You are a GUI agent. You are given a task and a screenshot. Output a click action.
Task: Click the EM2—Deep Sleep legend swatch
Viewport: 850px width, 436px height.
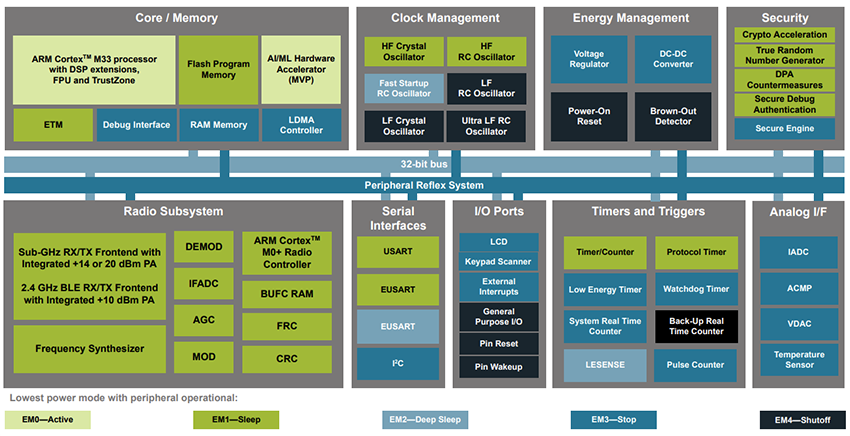click(x=427, y=419)
